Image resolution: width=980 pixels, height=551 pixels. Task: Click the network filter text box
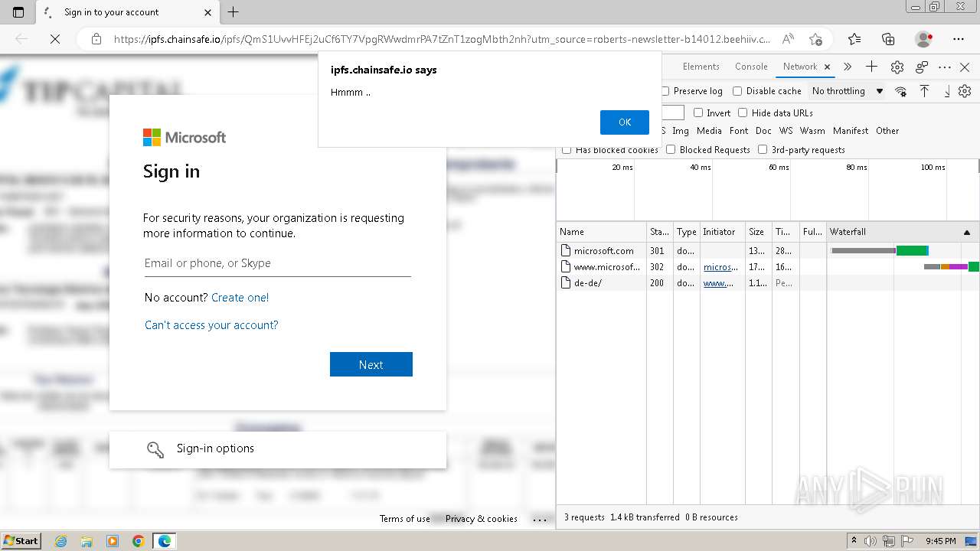[672, 112]
